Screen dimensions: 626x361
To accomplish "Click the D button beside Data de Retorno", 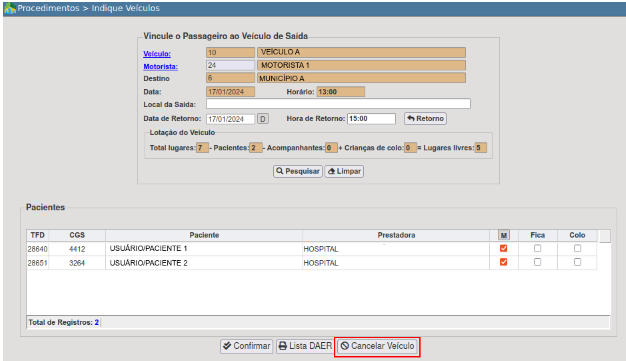I will pyautogui.click(x=263, y=119).
